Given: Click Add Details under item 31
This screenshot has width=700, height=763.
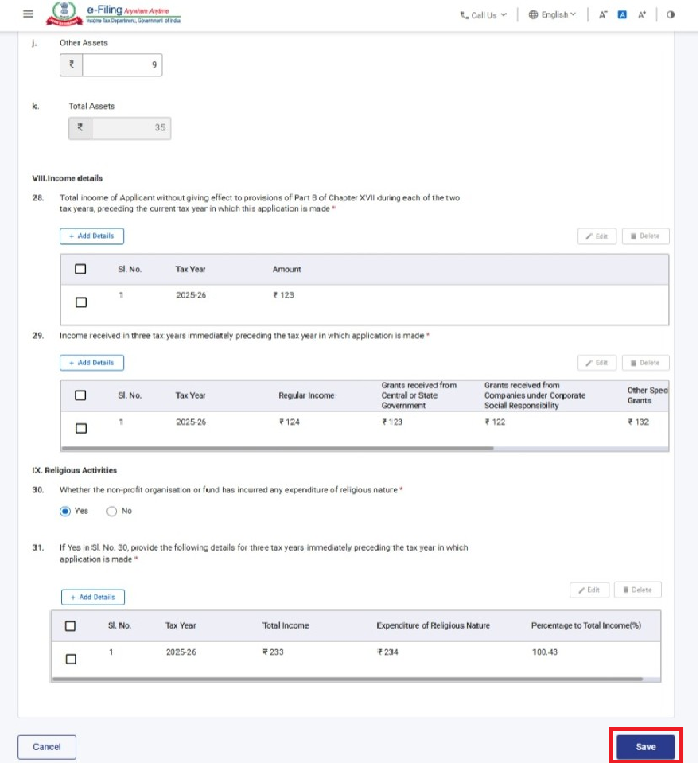Looking at the screenshot, I should [x=93, y=597].
